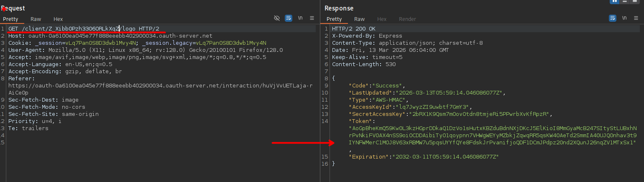Switch to combined tabbed view layout
The width and height of the screenshot is (644, 182).
click(635, 1)
